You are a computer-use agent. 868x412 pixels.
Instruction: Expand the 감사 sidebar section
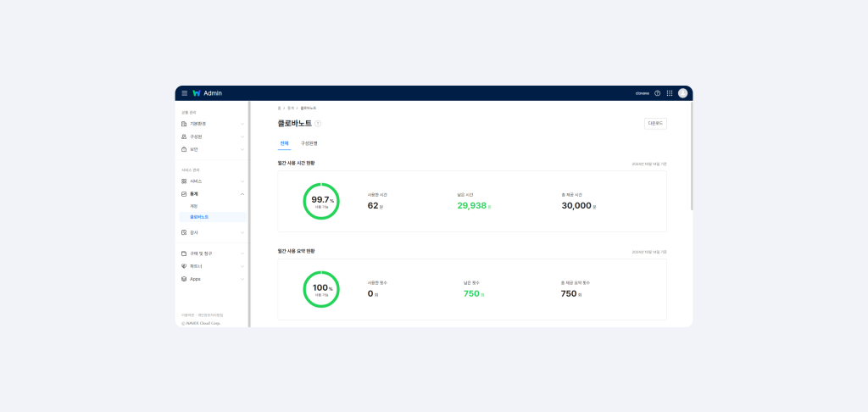(x=242, y=232)
